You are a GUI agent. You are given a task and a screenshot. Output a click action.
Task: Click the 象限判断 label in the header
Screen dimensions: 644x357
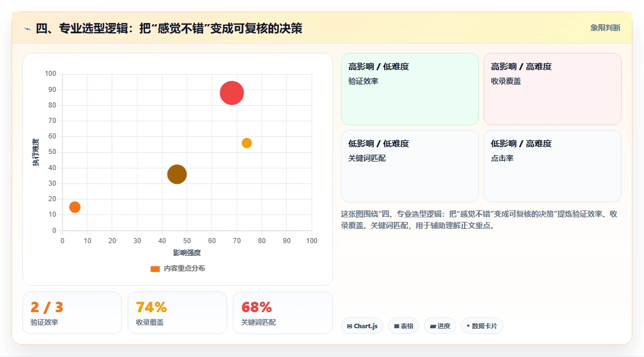coord(605,28)
